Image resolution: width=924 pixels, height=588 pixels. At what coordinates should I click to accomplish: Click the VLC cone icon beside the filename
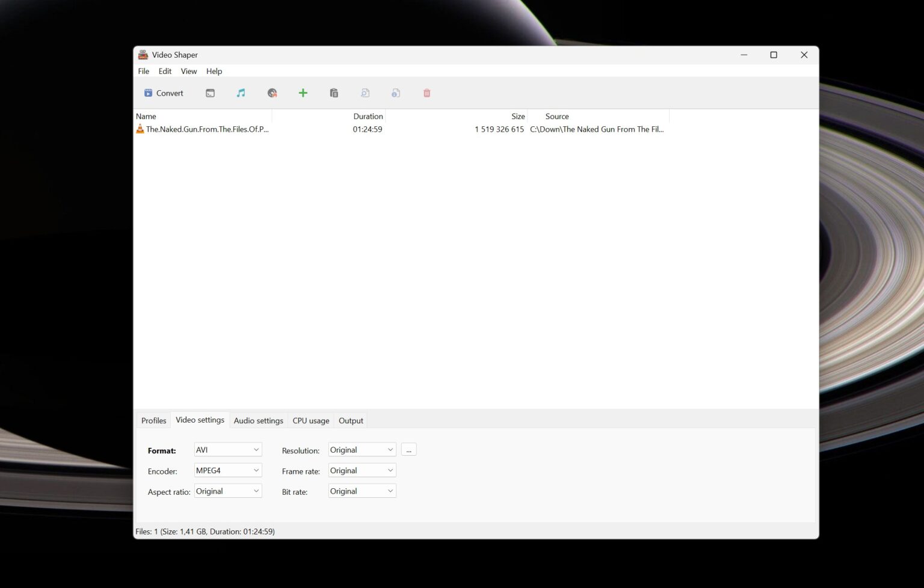(140, 129)
